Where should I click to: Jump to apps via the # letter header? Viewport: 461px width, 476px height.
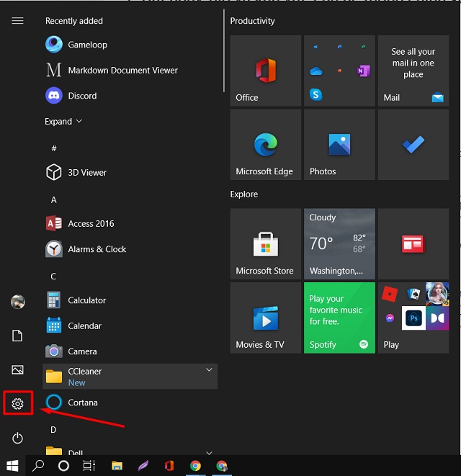(x=54, y=148)
